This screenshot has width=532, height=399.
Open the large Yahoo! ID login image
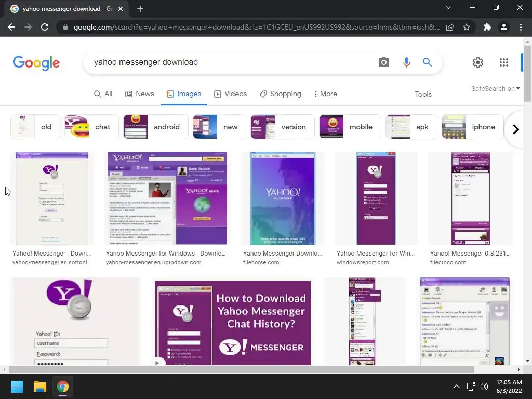76,321
